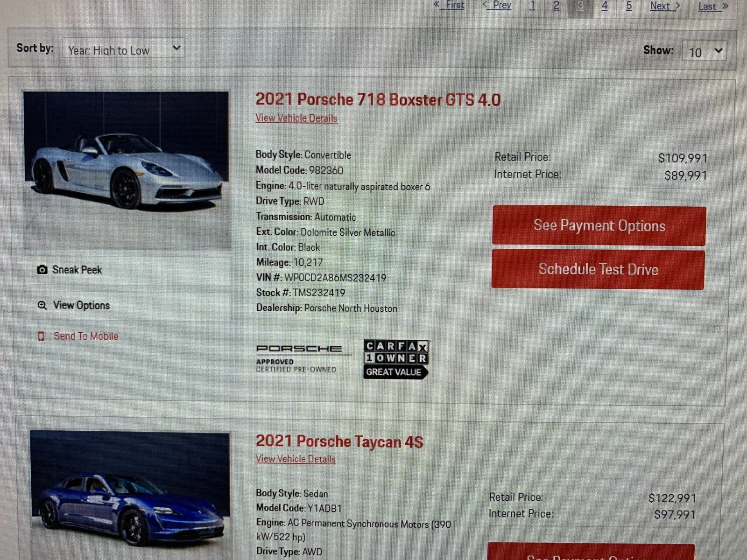Open results page 2

click(557, 6)
